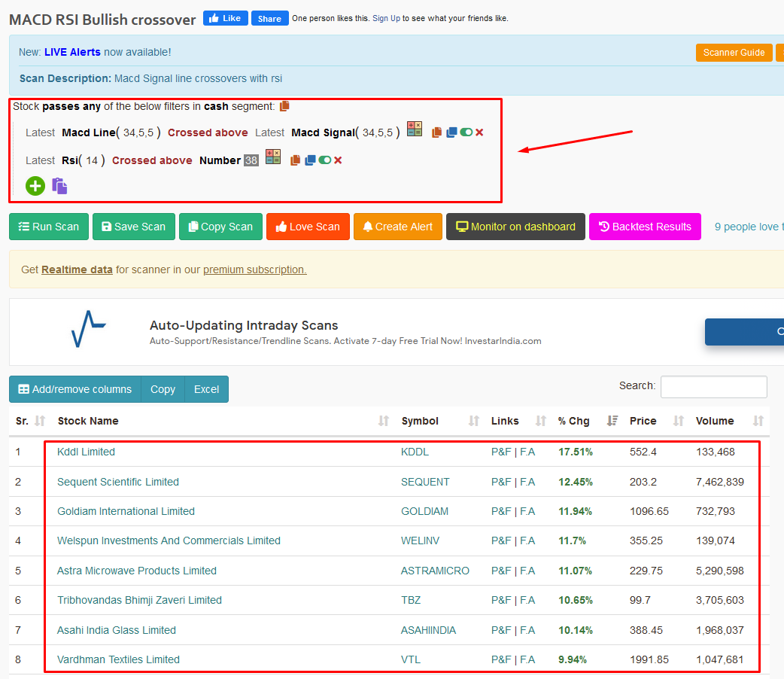784x679 pixels.
Task: Edit the Macd Signal indicator name
Action: pos(323,132)
